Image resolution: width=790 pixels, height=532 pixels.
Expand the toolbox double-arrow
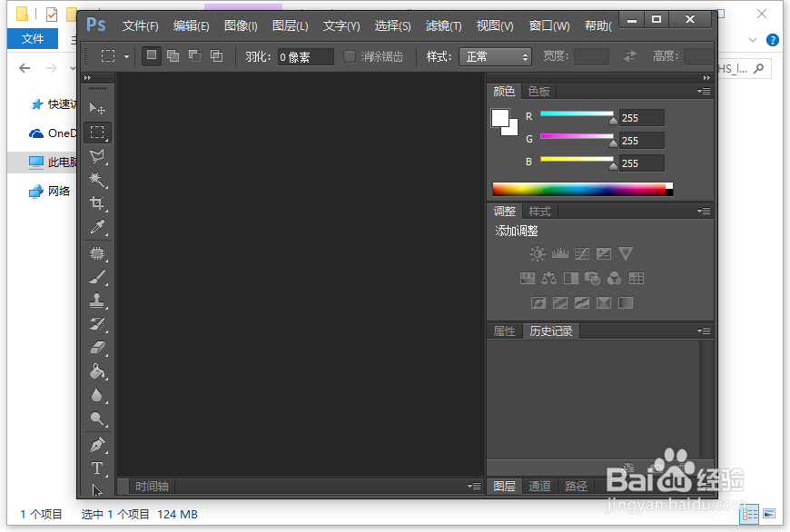(88, 77)
